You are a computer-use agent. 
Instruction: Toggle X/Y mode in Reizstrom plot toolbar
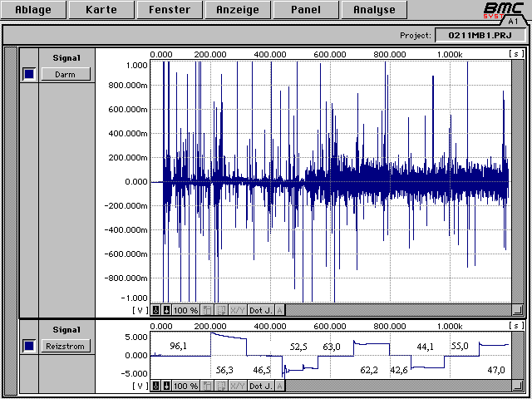[237, 386]
